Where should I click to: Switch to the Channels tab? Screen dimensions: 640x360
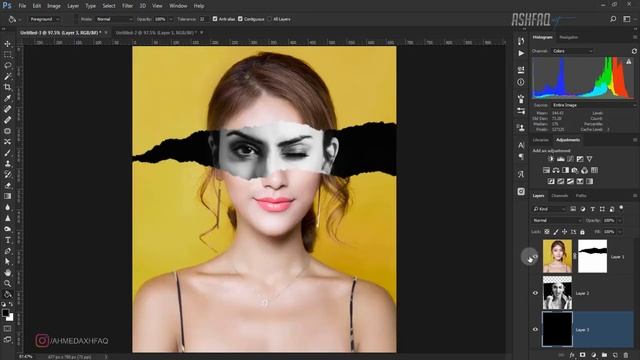[560, 196]
